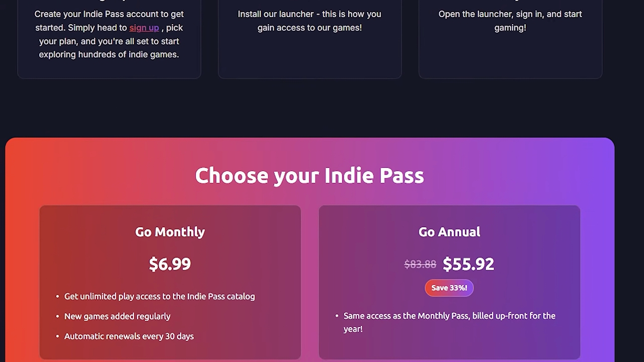Click the "Get unlimited play access" bullet
Image resolution: width=644 pixels, height=362 pixels.
(x=159, y=297)
